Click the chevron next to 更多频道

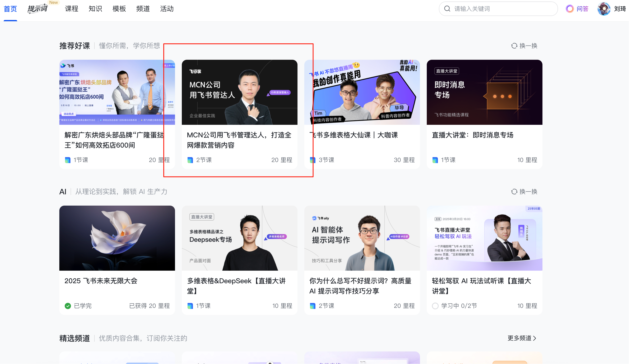pyautogui.click(x=534, y=338)
